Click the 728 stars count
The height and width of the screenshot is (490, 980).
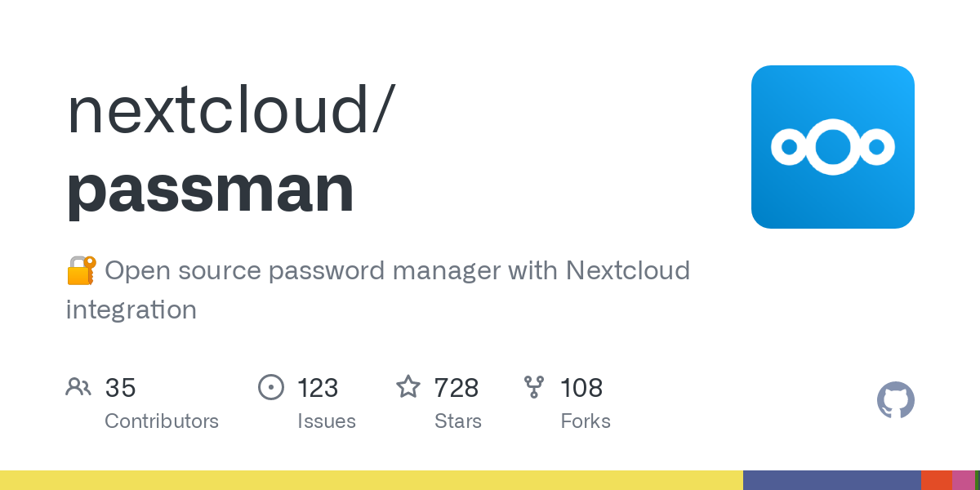coord(456,388)
